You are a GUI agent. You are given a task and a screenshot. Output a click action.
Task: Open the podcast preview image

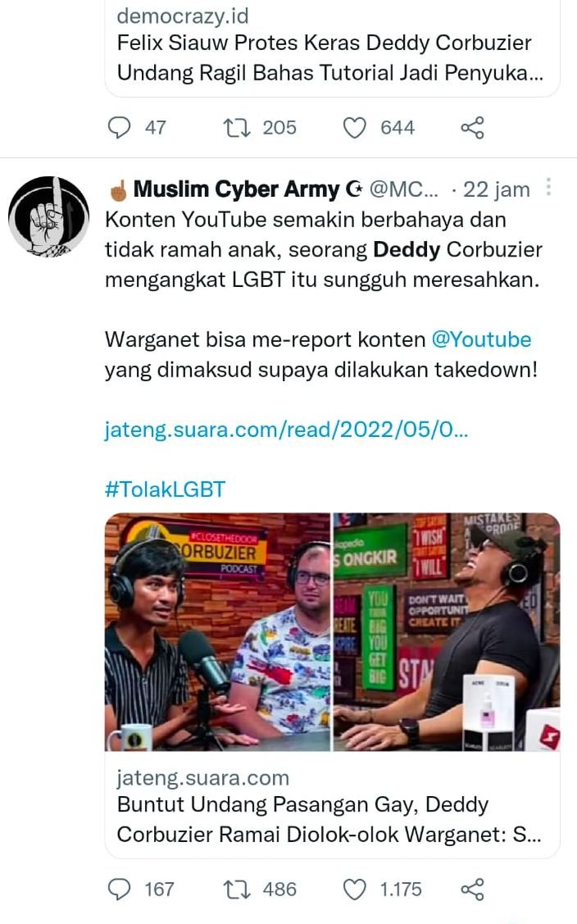pos(333,632)
